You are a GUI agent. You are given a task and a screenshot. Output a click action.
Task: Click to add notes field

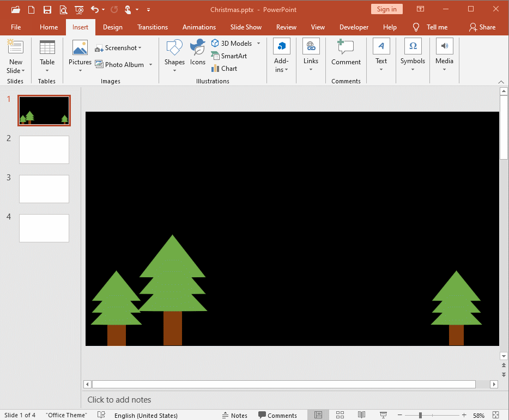click(x=290, y=399)
